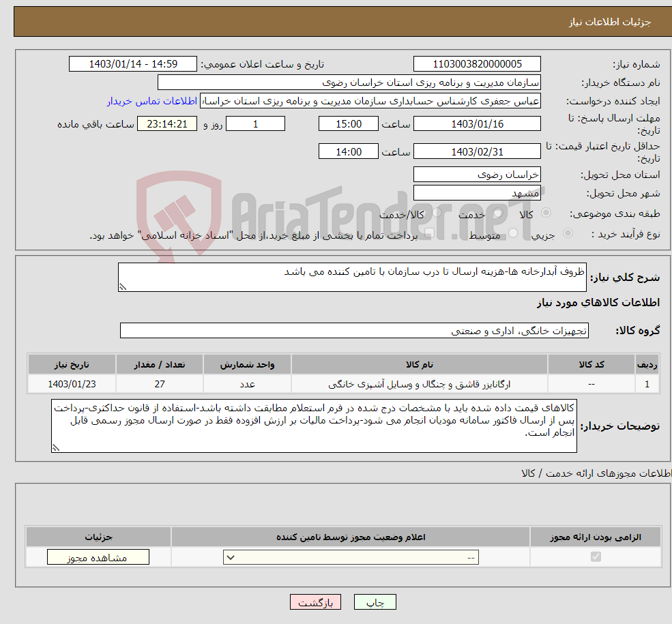Image resolution: width=672 pixels, height=624 pixels.
Task: Click the remaining time field 23:14:21
Action: click(167, 123)
